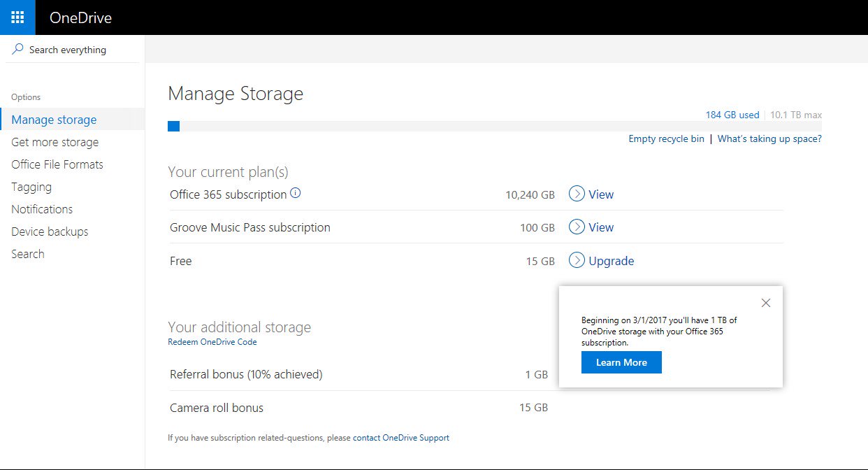Click Camera roll bonus row label
Image resolution: width=868 pixels, height=470 pixels.
tap(217, 407)
